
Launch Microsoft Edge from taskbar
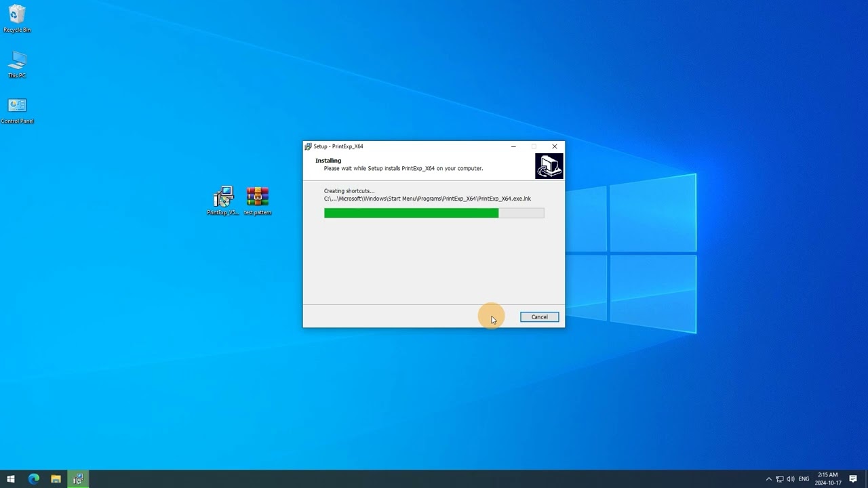click(x=33, y=479)
